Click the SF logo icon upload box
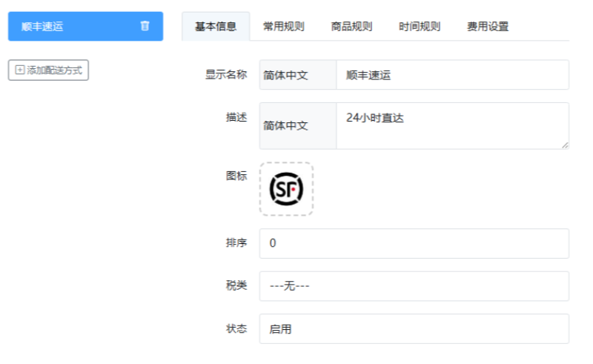 tap(286, 189)
